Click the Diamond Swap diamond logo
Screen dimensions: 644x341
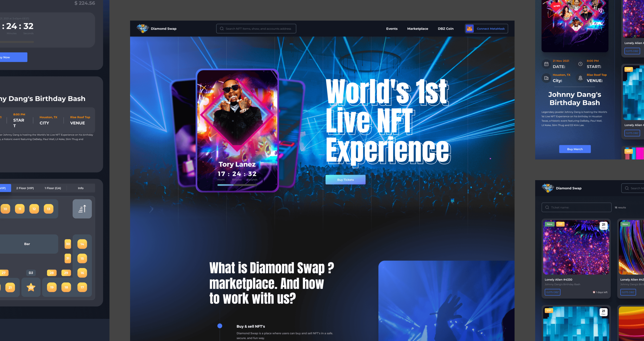click(x=143, y=28)
